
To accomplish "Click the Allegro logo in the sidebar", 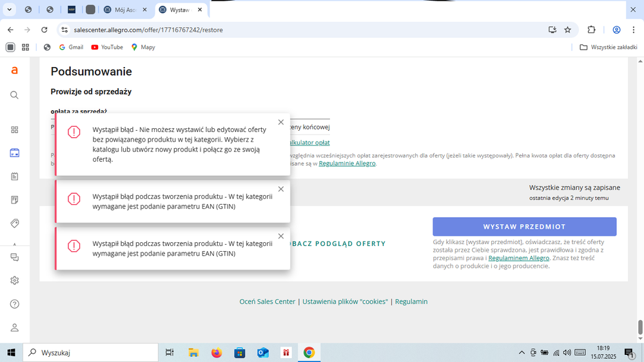I will click(14, 71).
